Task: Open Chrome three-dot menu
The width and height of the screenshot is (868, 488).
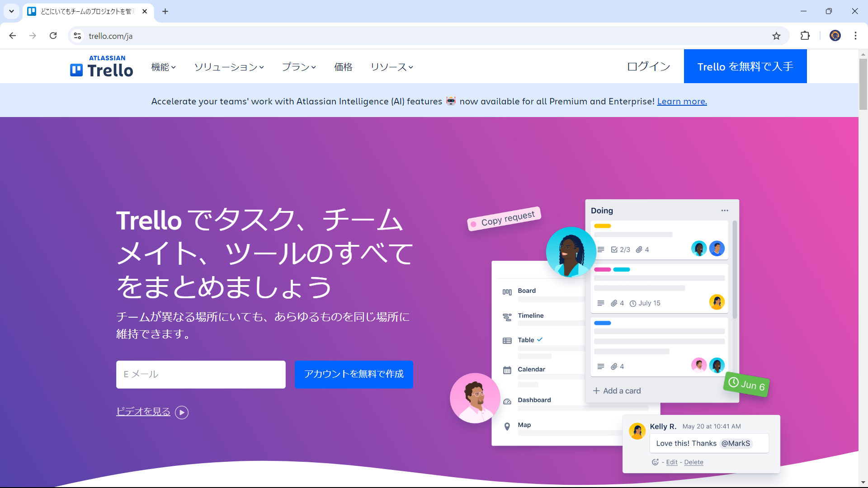Action: click(855, 36)
